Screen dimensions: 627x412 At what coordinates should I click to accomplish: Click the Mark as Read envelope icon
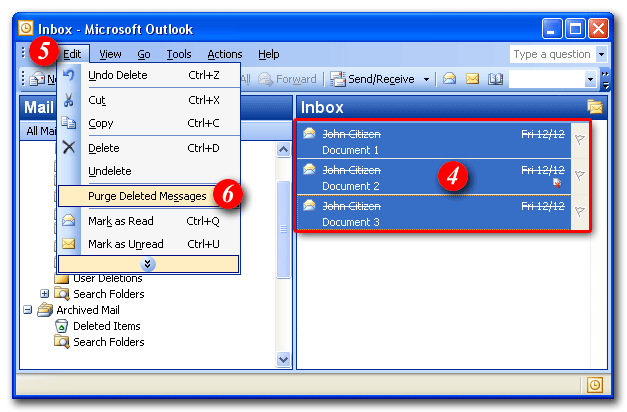point(68,221)
